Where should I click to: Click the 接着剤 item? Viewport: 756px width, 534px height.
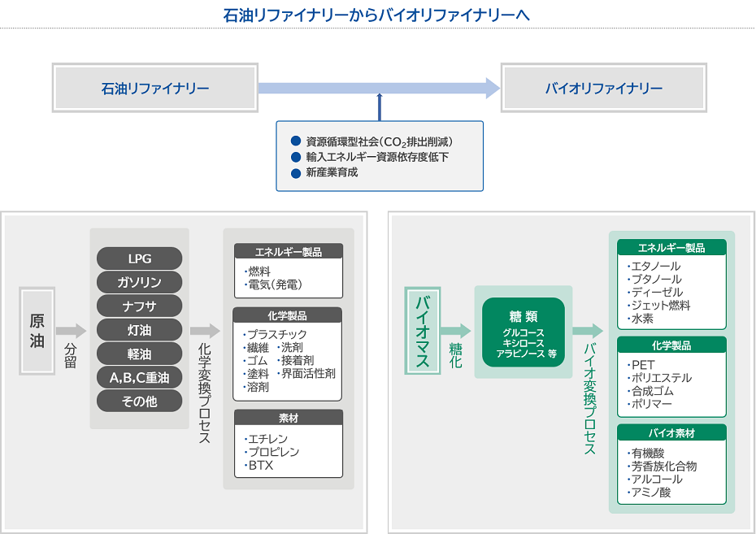click(296, 361)
